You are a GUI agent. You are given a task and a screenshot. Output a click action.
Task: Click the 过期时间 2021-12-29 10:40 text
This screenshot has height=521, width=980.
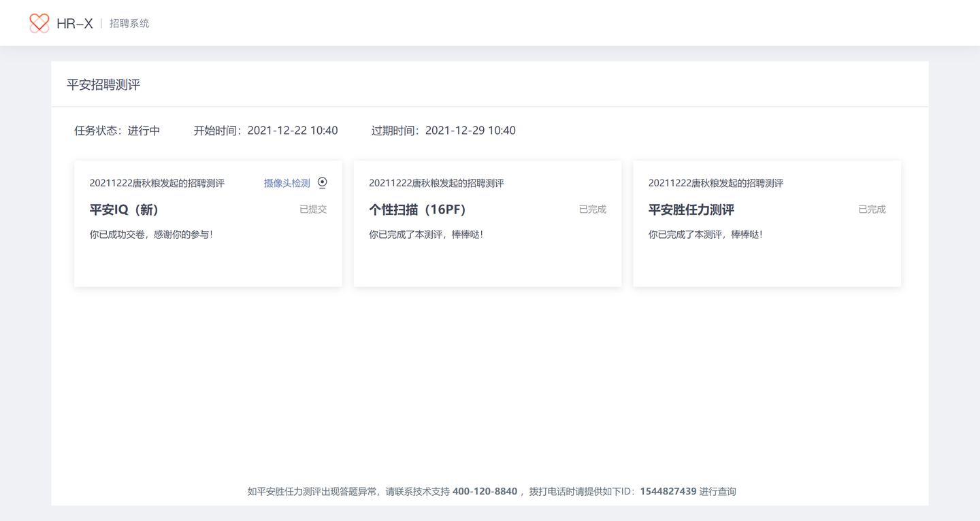(x=444, y=131)
